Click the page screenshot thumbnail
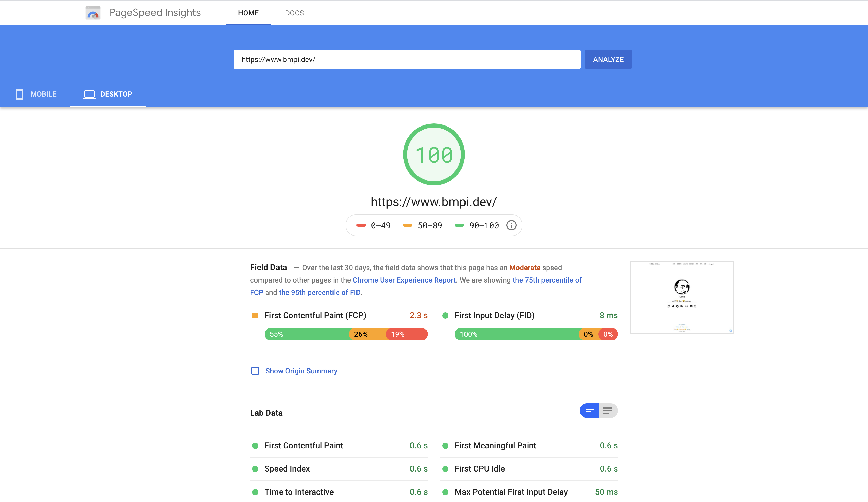Screen dimensions: 868x502 pos(682,297)
